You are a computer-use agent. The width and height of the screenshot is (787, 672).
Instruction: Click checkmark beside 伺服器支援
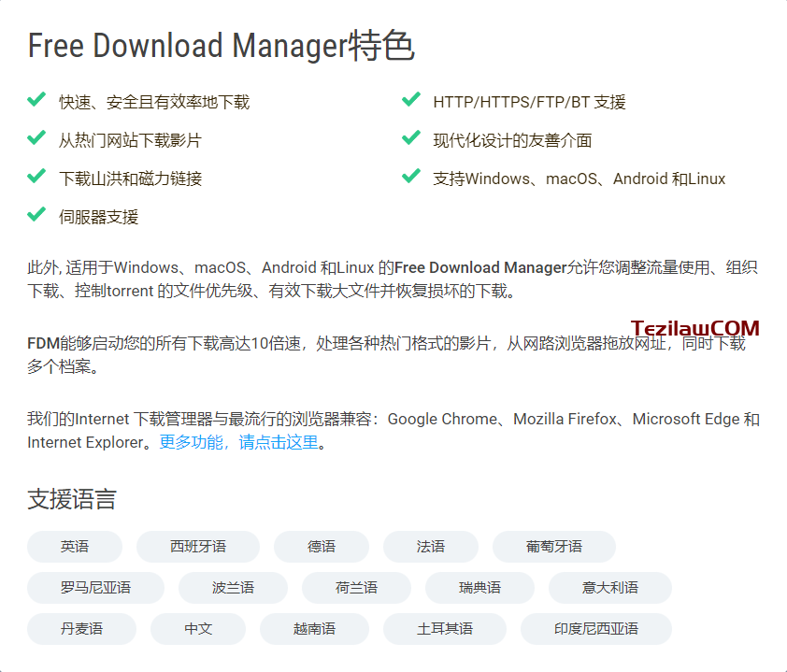(36, 214)
